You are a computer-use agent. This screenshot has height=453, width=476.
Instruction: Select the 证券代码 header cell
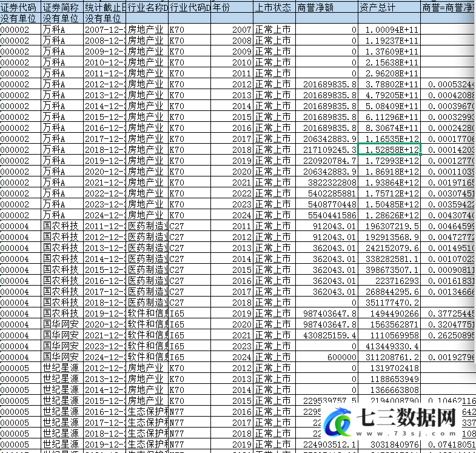point(21,8)
